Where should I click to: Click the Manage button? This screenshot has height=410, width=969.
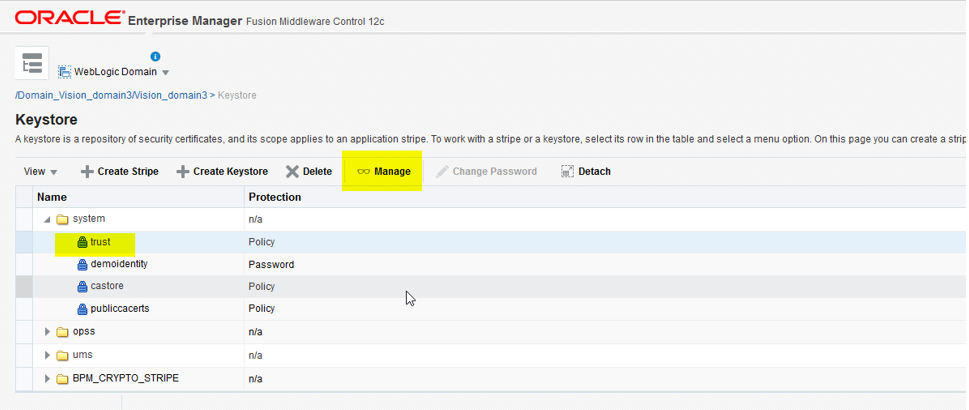tap(384, 171)
